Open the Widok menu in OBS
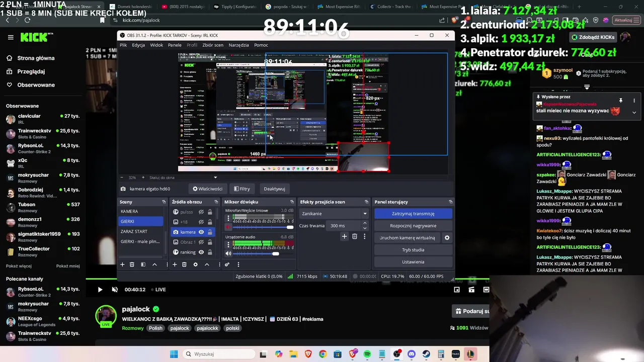 [156, 45]
